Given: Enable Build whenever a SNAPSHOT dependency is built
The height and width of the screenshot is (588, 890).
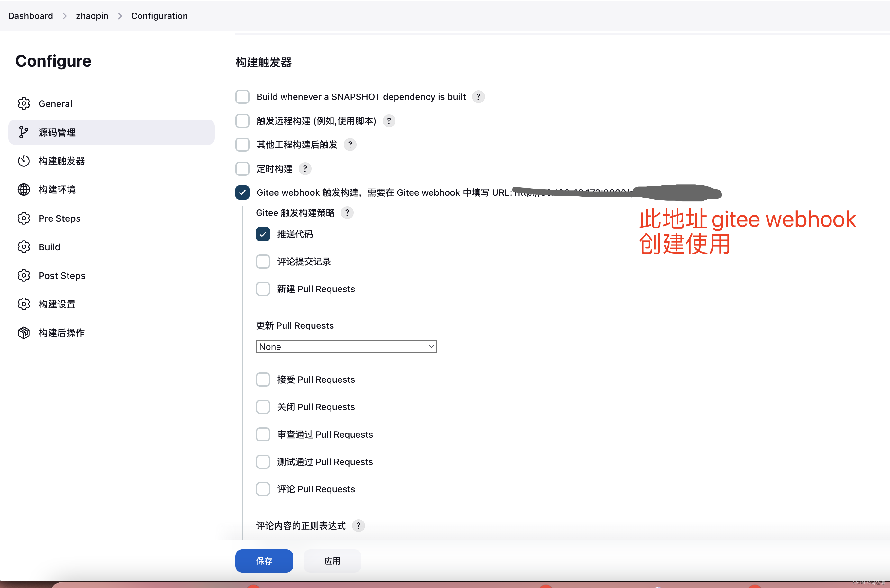Looking at the screenshot, I should click(242, 97).
